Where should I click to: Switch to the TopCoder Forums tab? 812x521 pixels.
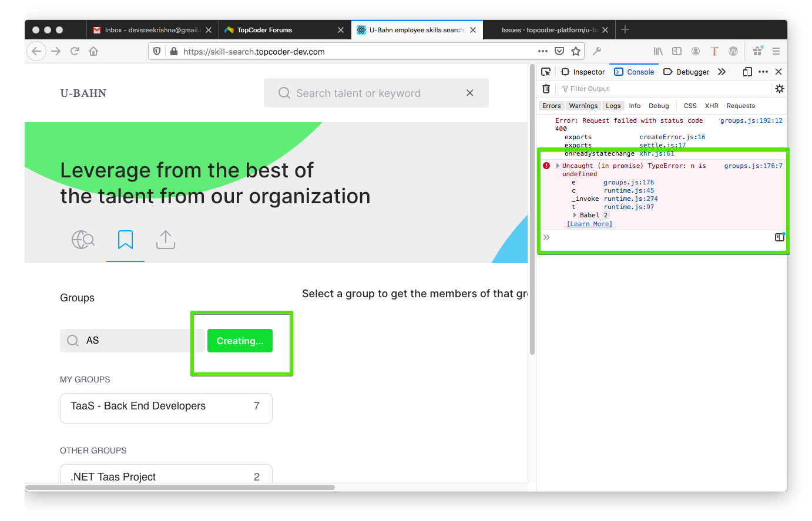285,30
